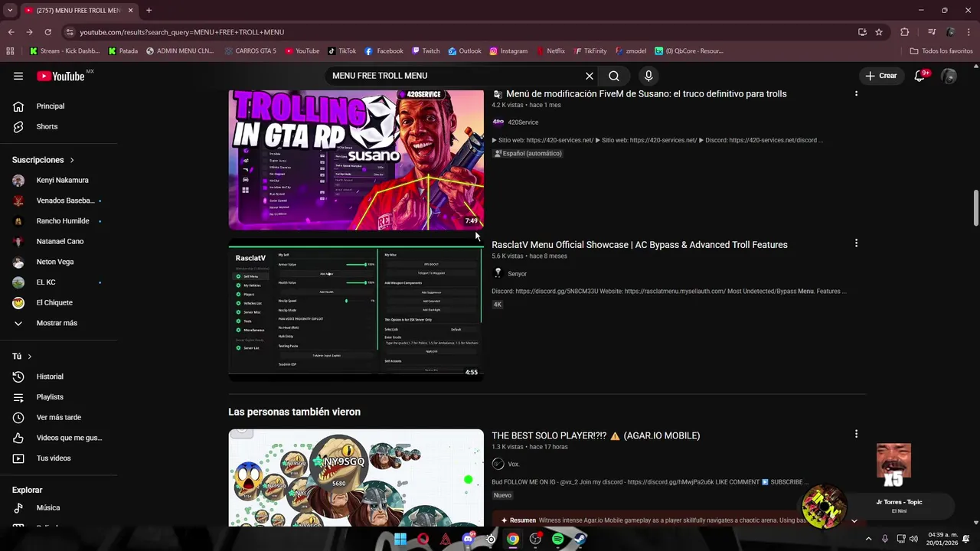Open the YouTube hamburger guide menu
This screenshot has width=980, height=551.
(18, 76)
